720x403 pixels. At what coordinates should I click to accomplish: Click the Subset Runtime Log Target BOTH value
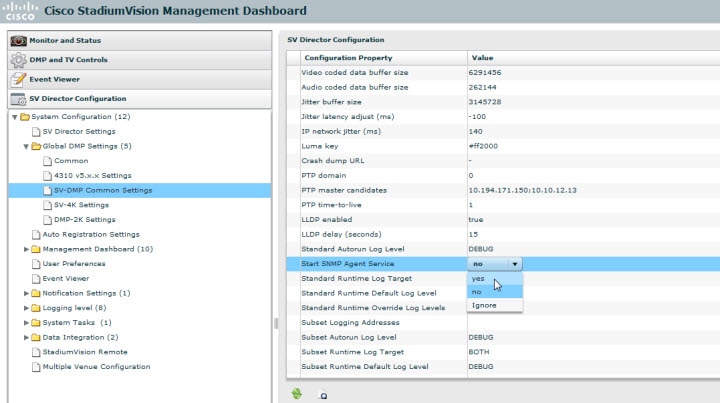tap(479, 352)
